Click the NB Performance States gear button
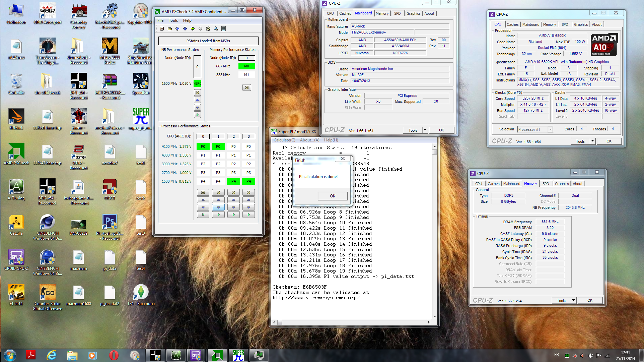This screenshot has width=644, height=362. (x=197, y=93)
